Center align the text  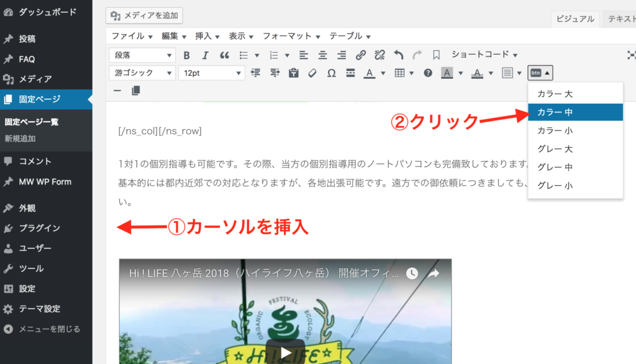point(322,55)
